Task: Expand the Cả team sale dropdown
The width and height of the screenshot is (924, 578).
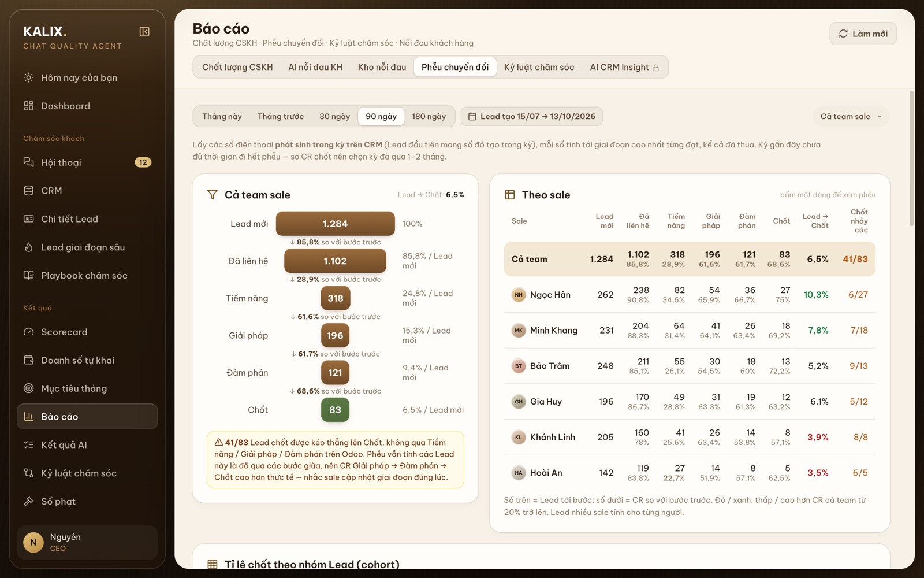Action: tap(851, 116)
